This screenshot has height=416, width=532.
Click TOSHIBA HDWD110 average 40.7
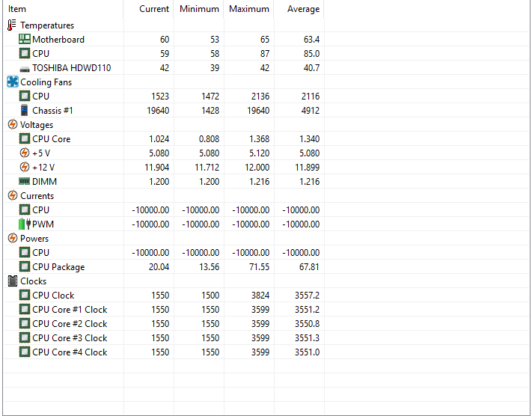tap(311, 68)
